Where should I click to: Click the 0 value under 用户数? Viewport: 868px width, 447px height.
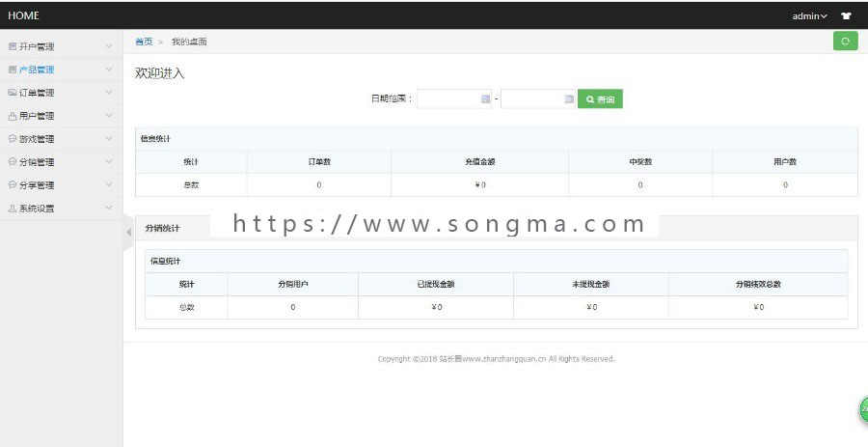785,185
